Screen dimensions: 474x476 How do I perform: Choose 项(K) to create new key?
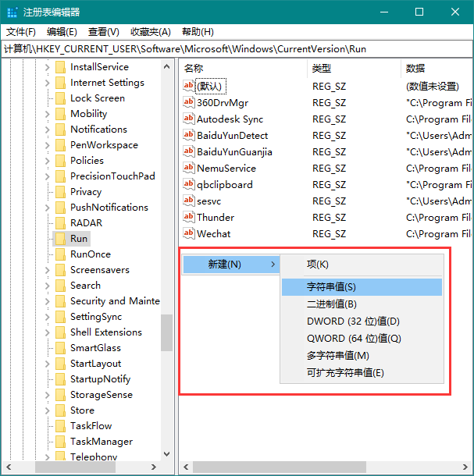pos(362,264)
